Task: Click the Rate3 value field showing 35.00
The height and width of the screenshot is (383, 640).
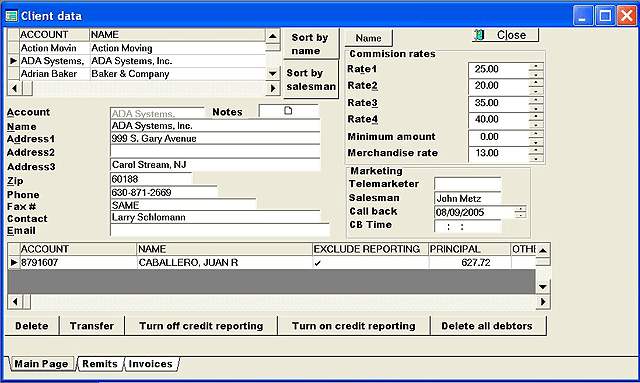Action: click(498, 103)
